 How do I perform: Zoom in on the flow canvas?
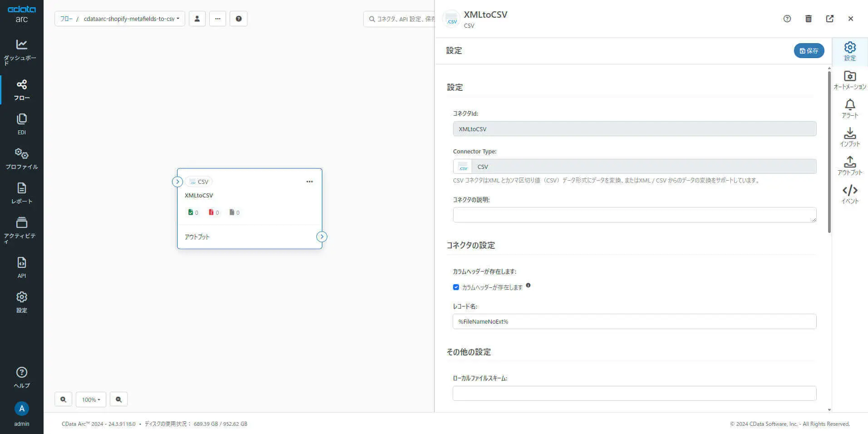coord(63,399)
